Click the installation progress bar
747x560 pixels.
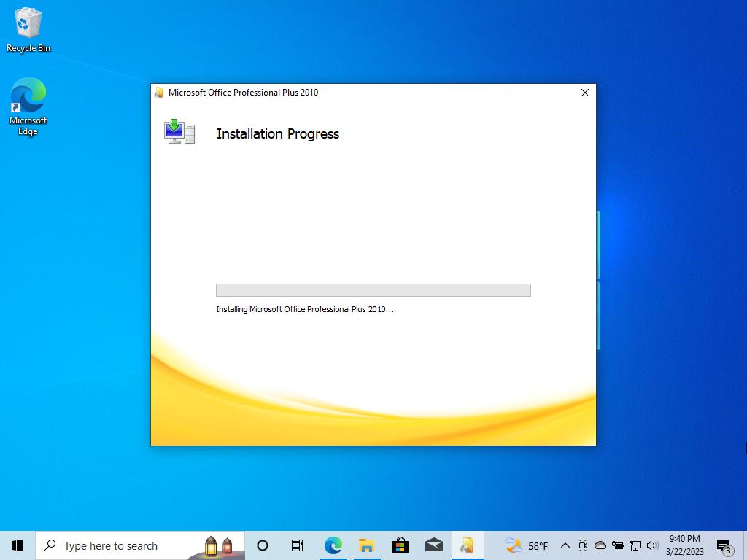coord(373,290)
